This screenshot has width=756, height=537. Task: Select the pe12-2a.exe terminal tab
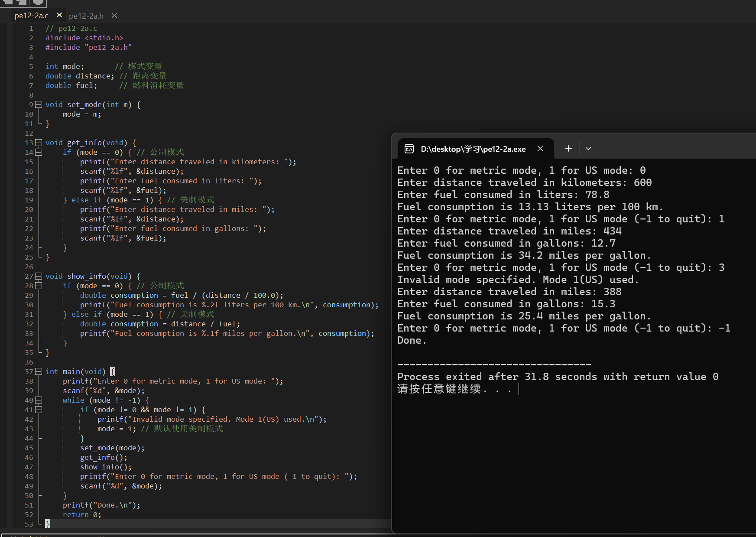point(475,149)
